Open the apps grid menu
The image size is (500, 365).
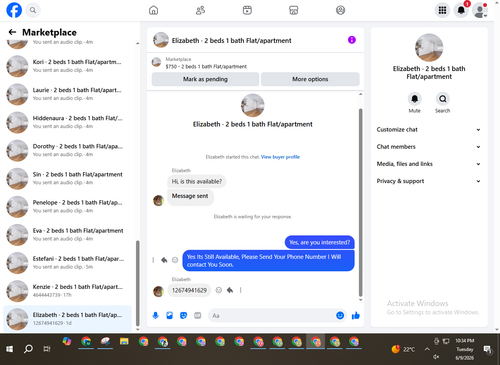pos(442,10)
